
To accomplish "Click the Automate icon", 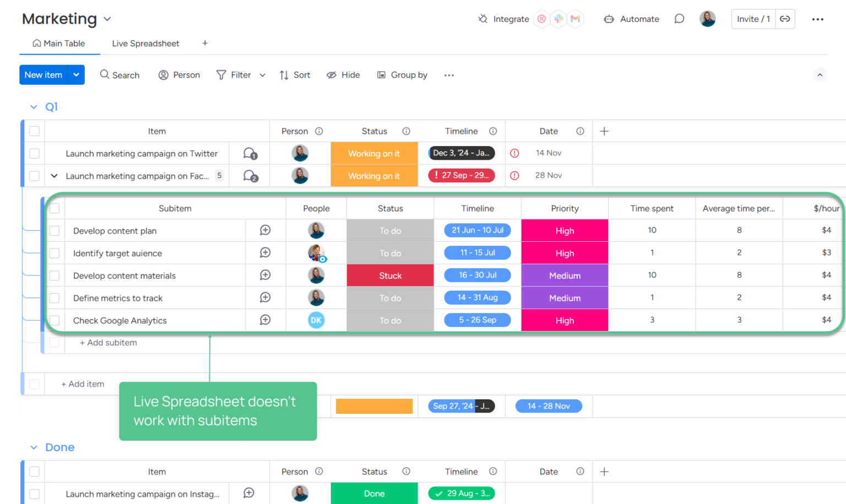I will tap(609, 19).
